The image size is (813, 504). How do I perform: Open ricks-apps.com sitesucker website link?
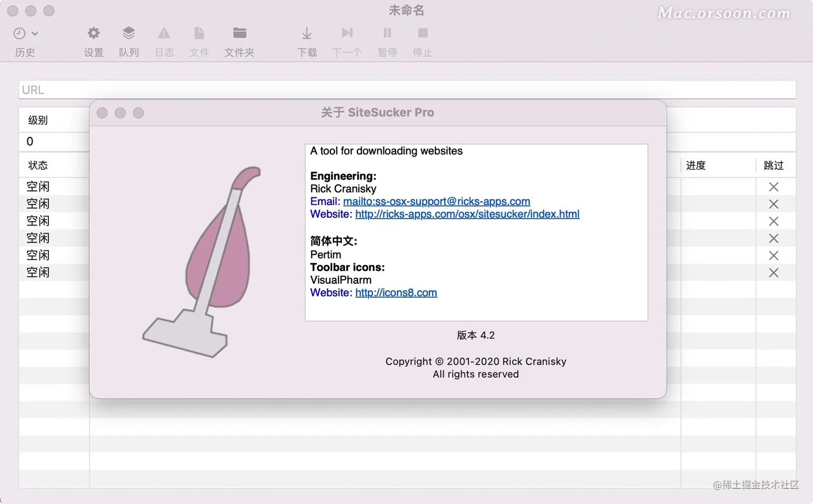(x=467, y=214)
